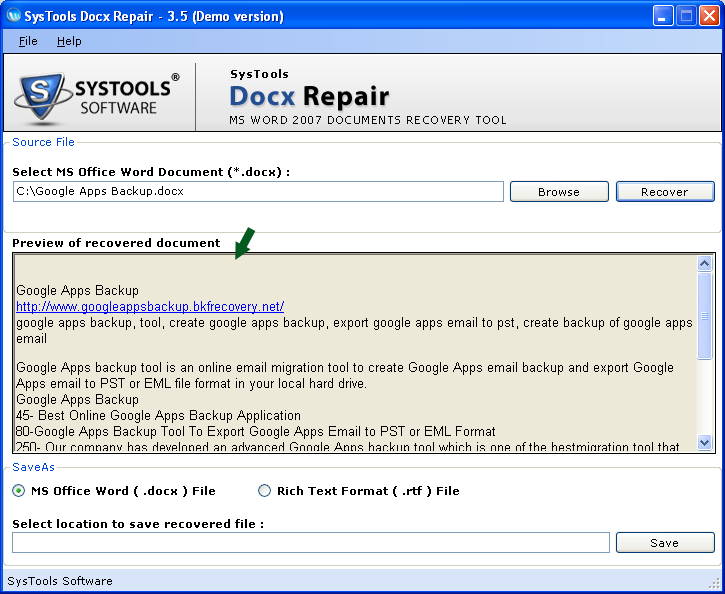
Task: Click 'Preview of recovered document' label
Action: tap(116, 243)
